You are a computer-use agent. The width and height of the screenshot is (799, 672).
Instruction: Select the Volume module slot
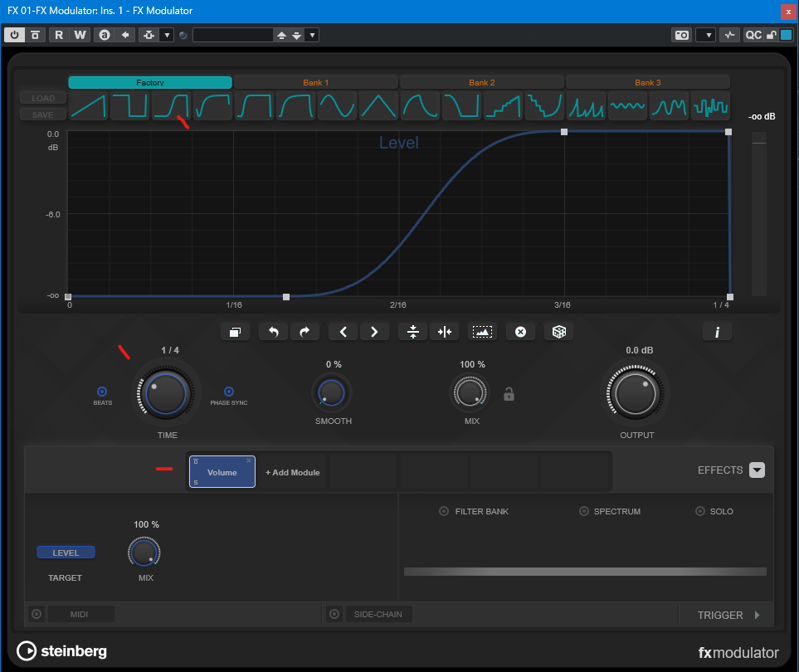pyautogui.click(x=222, y=472)
